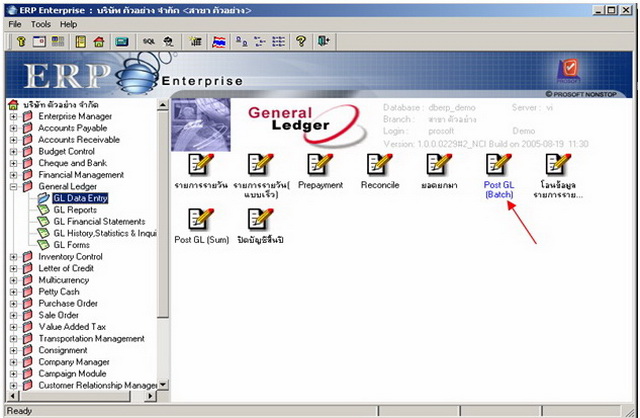640x418 pixels.
Task: Expand the Company Manager tree node
Action: (x=13, y=362)
